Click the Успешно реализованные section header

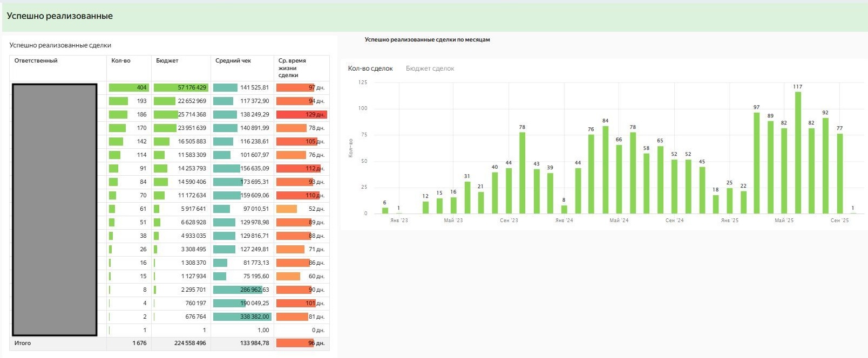coord(60,16)
